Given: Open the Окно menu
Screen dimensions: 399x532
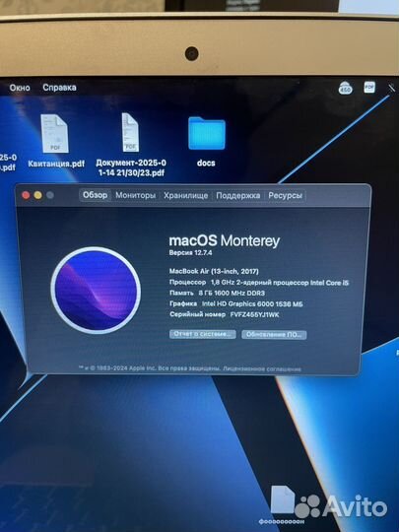Looking at the screenshot, I should tap(20, 88).
